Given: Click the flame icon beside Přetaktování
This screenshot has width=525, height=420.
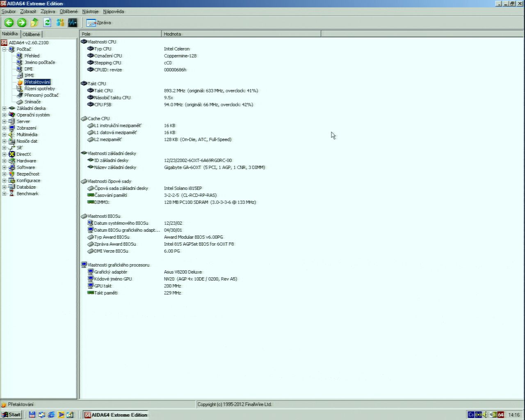Looking at the screenshot, I should [20, 82].
